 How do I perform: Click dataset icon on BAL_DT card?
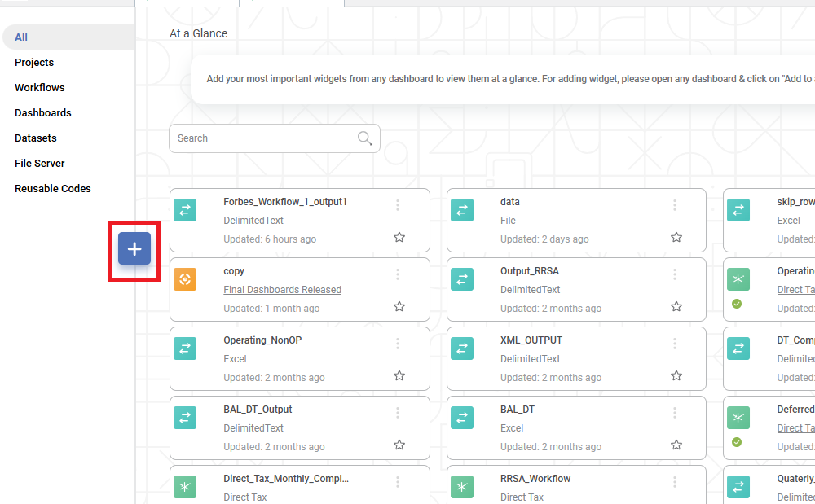pos(462,418)
